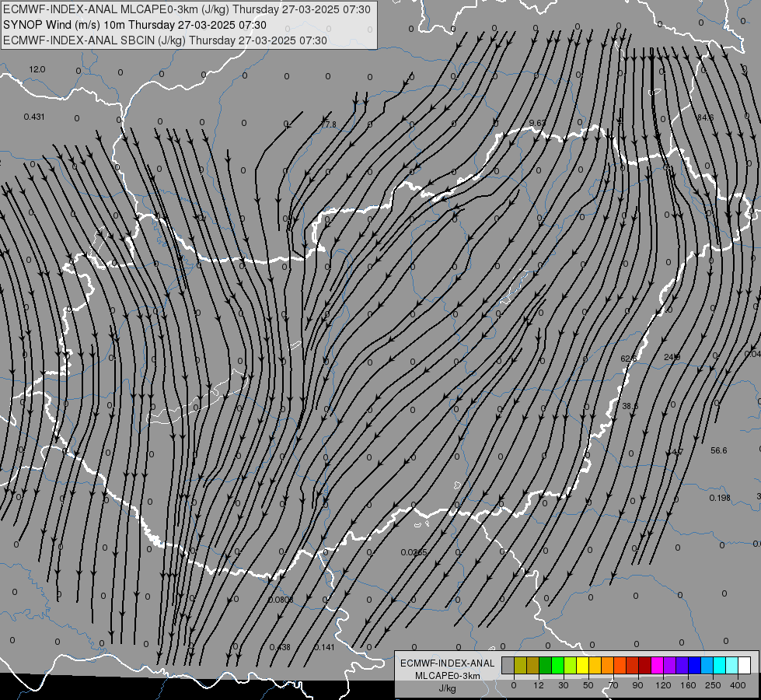Click the MLCAPE0-3km title line in the header

(x=187, y=9)
